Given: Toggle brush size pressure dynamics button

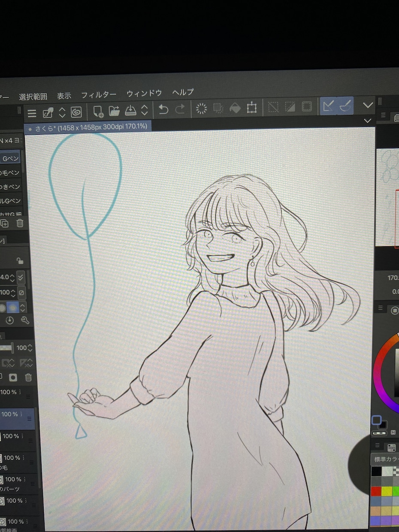Looking at the screenshot, I should click(21, 277).
